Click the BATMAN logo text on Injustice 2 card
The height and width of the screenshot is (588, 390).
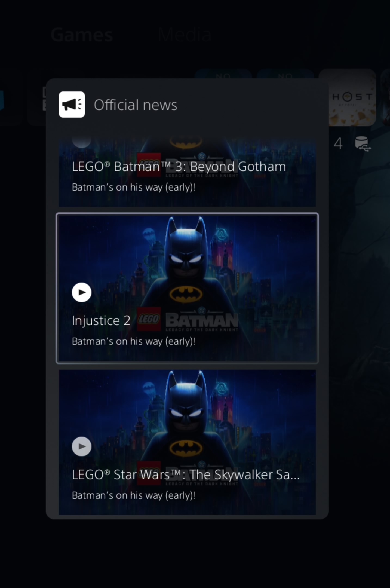pyautogui.click(x=202, y=320)
